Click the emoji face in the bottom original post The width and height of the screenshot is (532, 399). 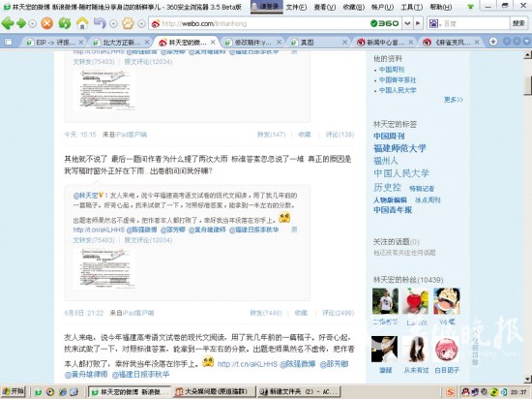208,361
